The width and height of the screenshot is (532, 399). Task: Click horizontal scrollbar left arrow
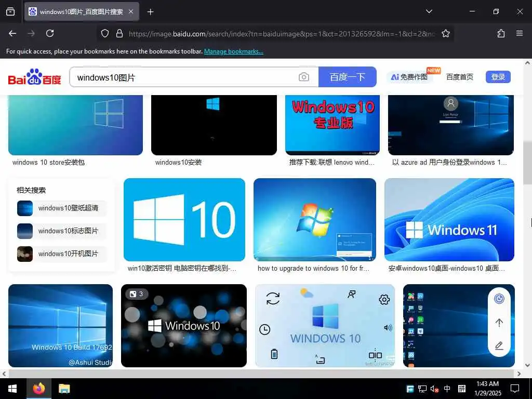click(4, 374)
